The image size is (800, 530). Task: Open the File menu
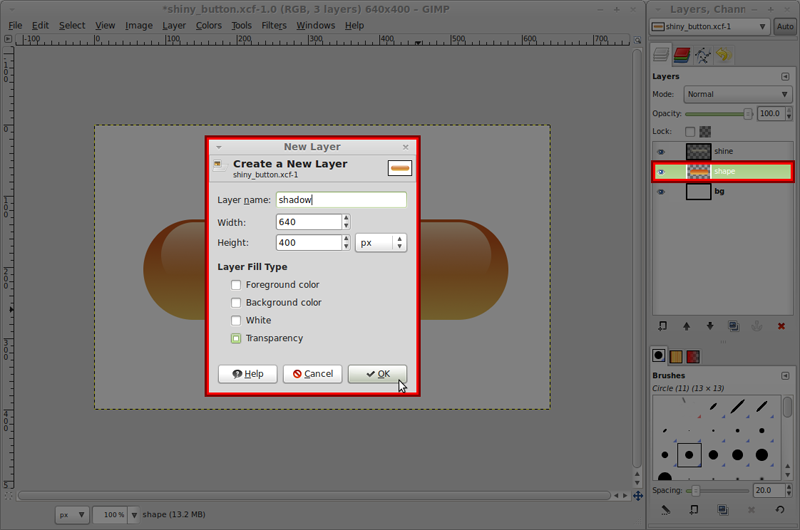(x=15, y=26)
